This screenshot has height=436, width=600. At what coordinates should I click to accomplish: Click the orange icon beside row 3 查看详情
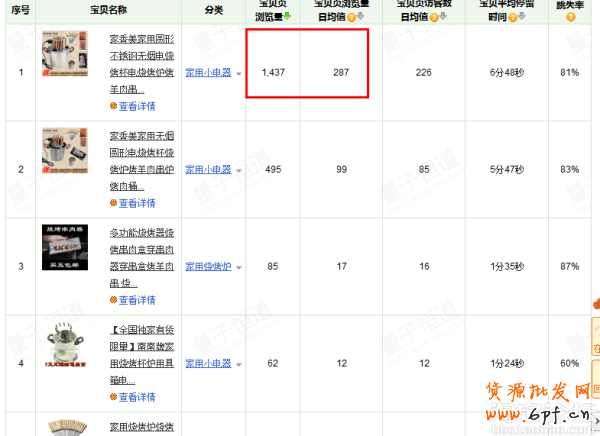113,300
